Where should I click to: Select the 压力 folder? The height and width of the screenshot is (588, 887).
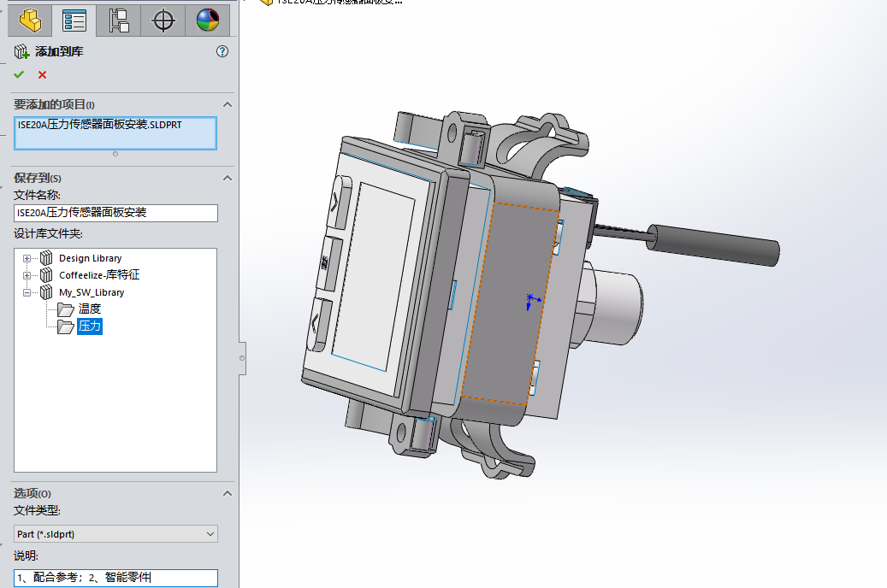[89, 326]
